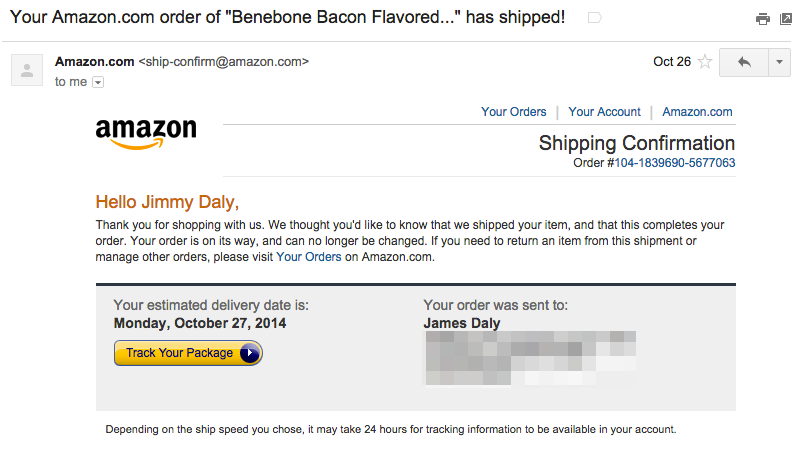Click the Amazon logo
Screen dimensions: 809x456
coord(146,133)
